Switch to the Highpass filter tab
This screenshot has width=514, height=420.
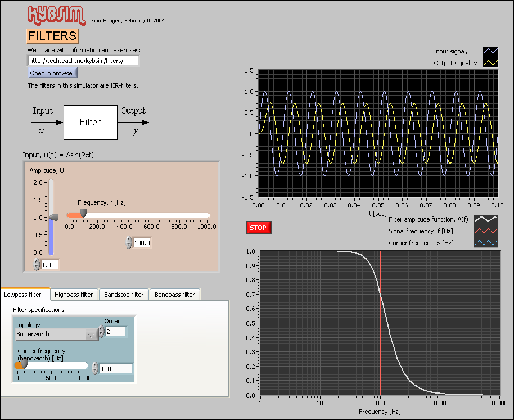pyautogui.click(x=74, y=295)
